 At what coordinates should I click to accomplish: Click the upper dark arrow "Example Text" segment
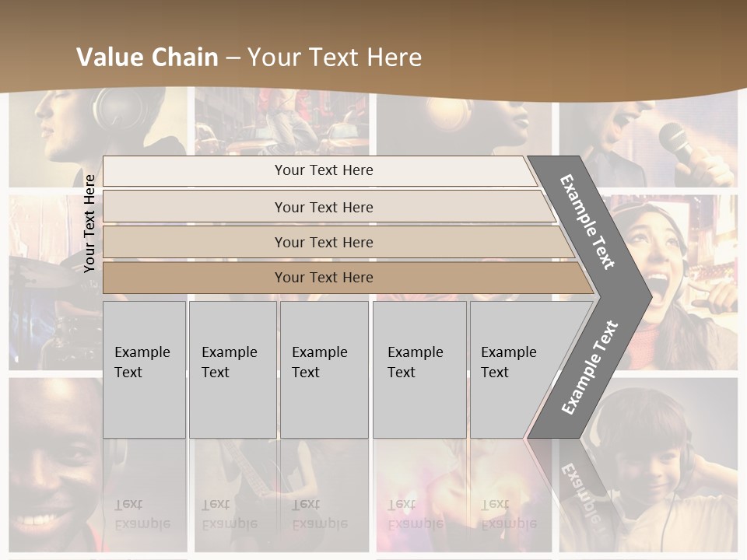[x=588, y=221]
